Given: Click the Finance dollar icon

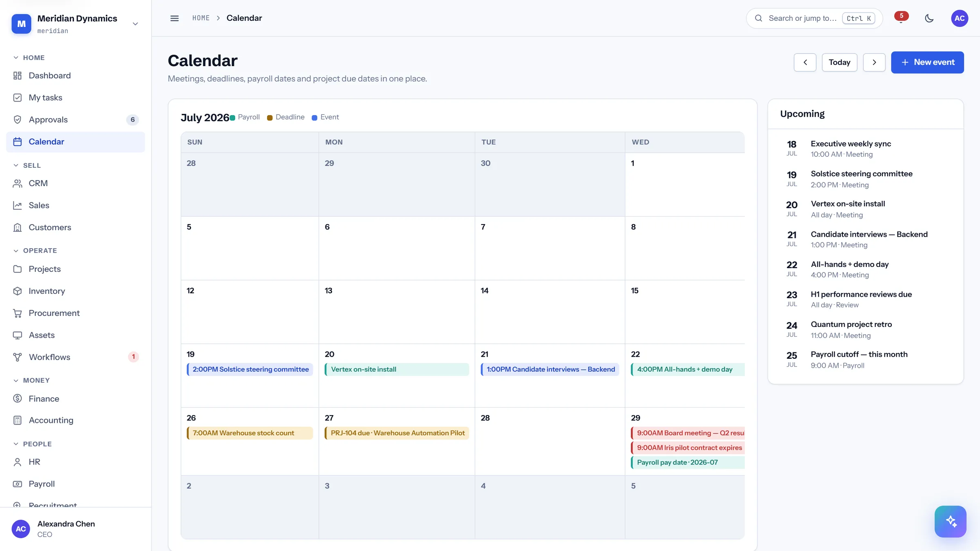Looking at the screenshot, I should click(x=17, y=398).
